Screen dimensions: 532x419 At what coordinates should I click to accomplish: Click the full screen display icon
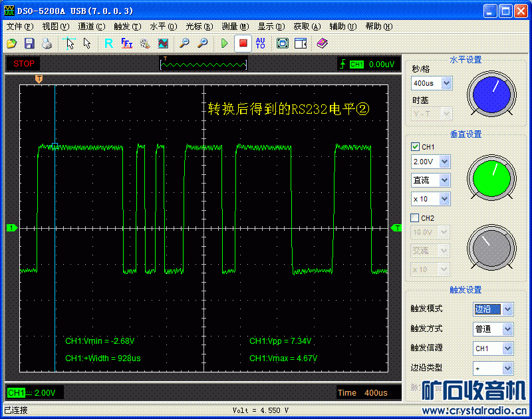[x=282, y=43]
